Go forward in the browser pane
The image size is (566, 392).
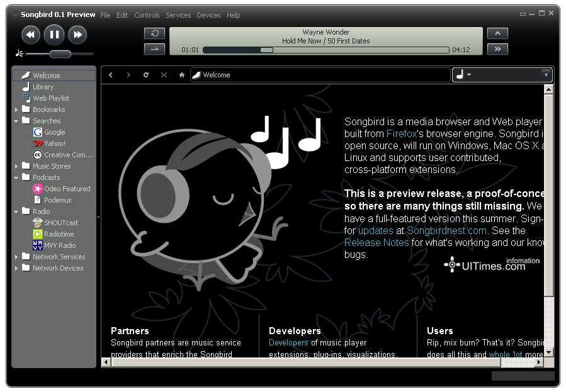tap(128, 75)
